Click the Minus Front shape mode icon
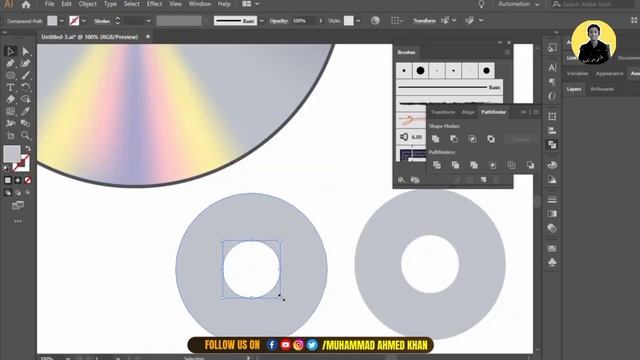 pos(454,139)
